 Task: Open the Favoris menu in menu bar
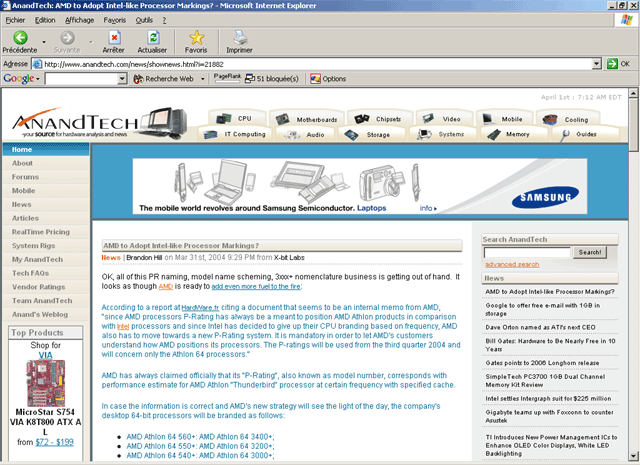[x=115, y=20]
